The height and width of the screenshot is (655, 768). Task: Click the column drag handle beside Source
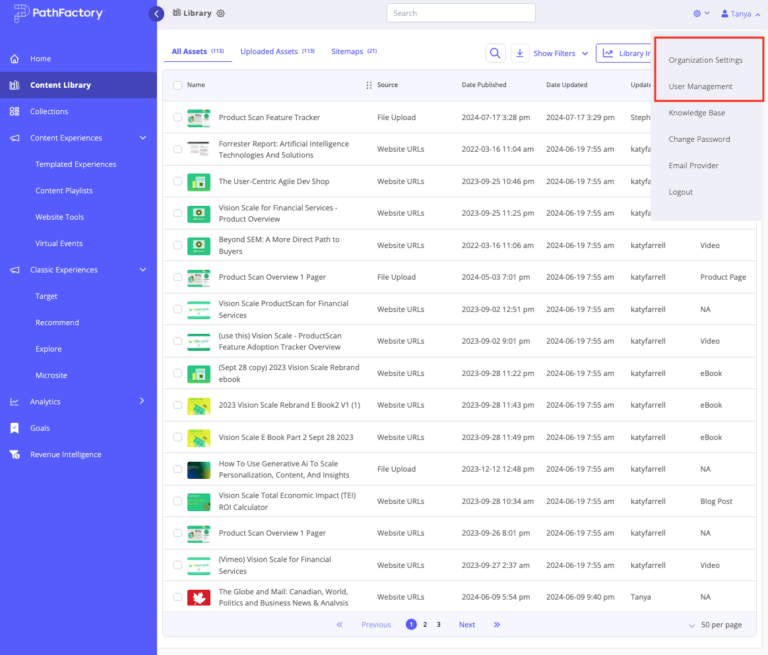[369, 85]
